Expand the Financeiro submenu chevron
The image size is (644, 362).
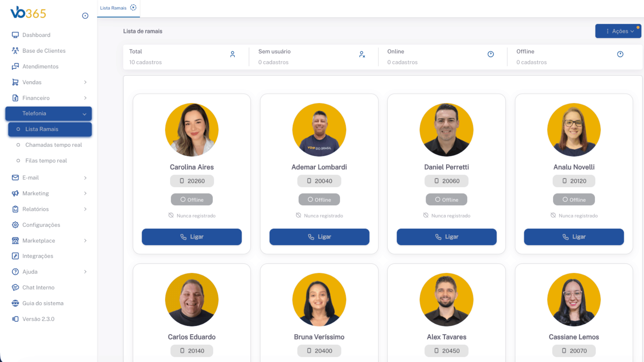[x=85, y=98]
